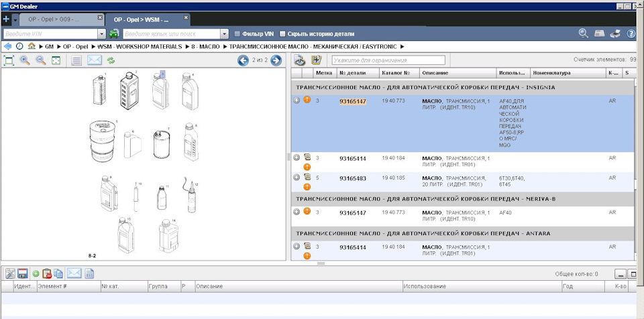Viewport: 644px width, 319px height.
Task: Go to previous illustration page
Action: pyautogui.click(x=243, y=61)
